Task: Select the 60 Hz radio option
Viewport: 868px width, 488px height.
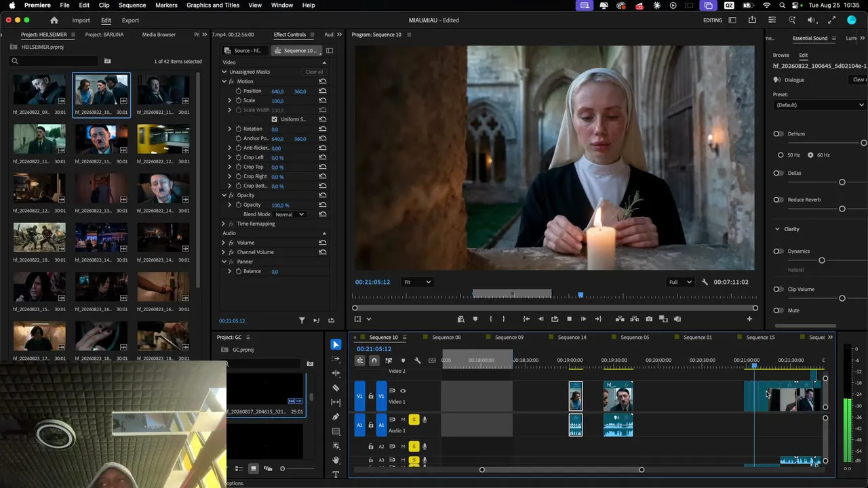Action: click(810, 155)
